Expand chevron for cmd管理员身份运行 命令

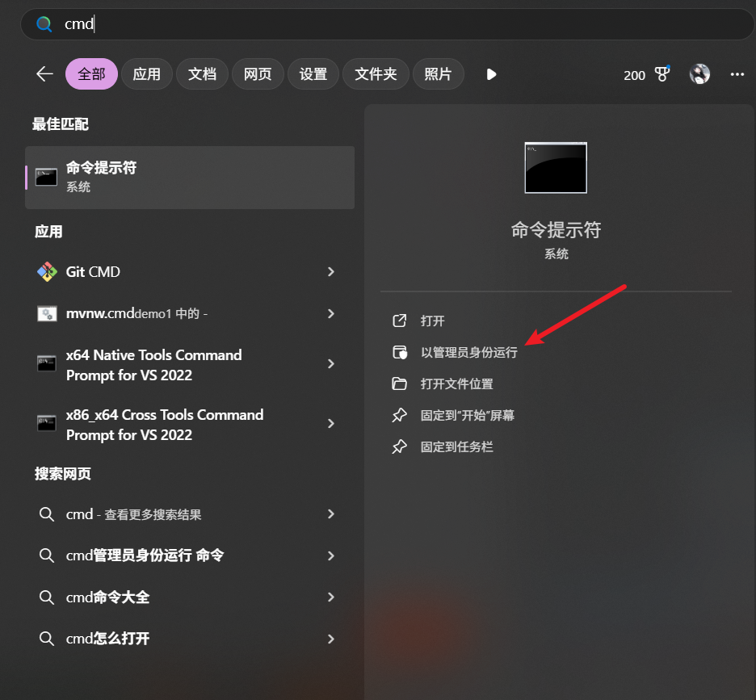(331, 555)
